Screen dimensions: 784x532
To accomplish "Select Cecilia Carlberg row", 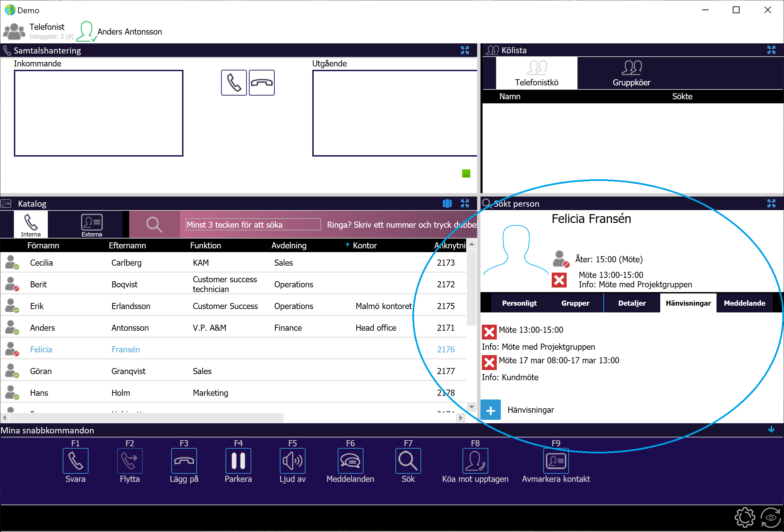I will tap(233, 263).
